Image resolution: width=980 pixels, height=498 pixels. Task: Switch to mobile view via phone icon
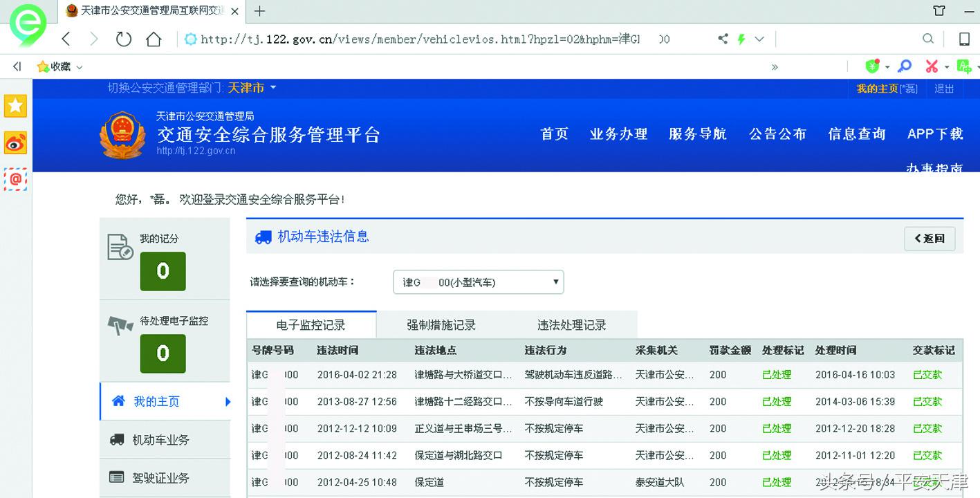964,39
